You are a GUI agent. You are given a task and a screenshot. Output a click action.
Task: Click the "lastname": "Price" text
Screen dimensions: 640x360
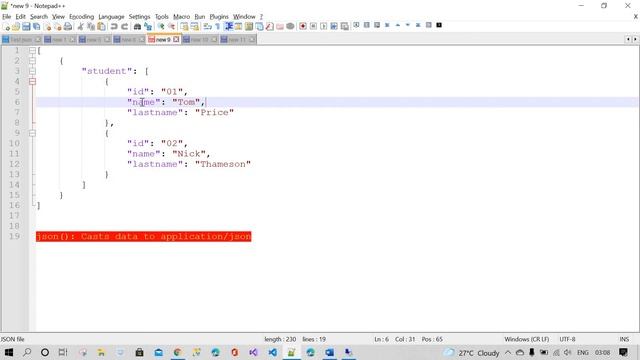180,112
